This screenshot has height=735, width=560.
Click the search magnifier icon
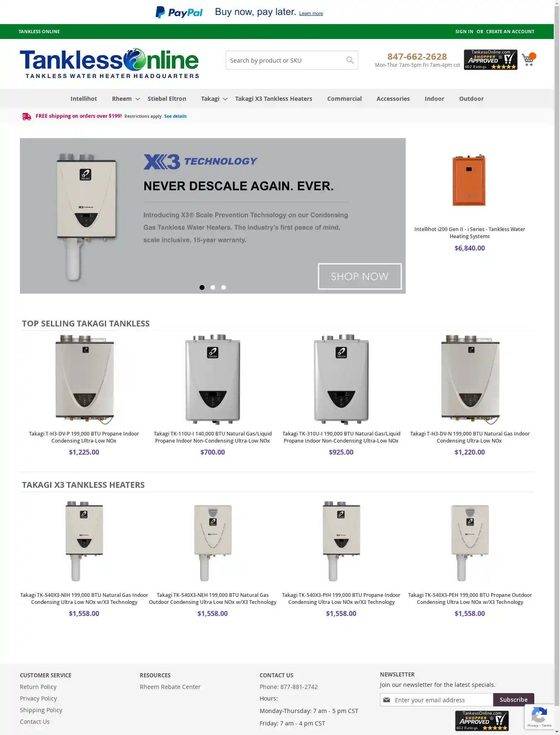(350, 60)
